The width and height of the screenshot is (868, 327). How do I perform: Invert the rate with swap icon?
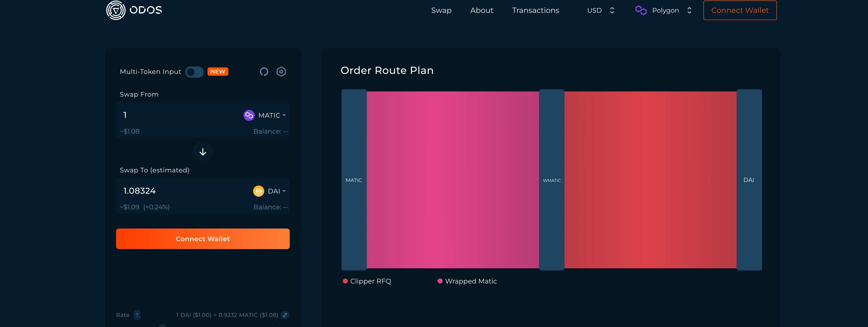285,315
